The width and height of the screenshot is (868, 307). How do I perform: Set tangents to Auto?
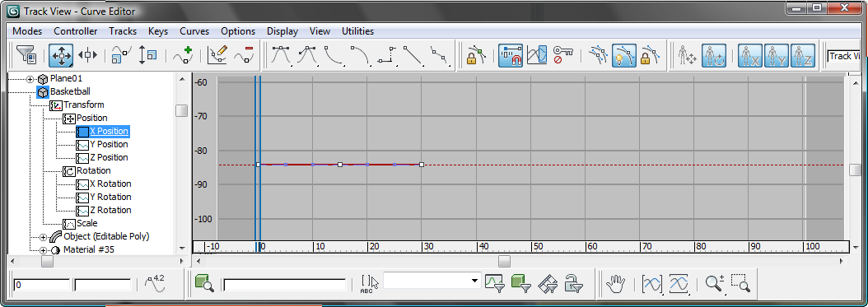[x=281, y=55]
